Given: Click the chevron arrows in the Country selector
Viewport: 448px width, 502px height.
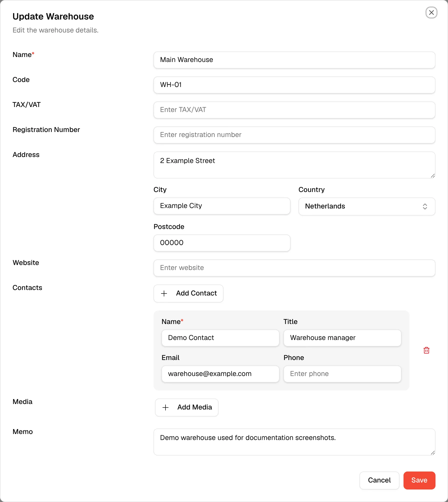Looking at the screenshot, I should pos(425,206).
